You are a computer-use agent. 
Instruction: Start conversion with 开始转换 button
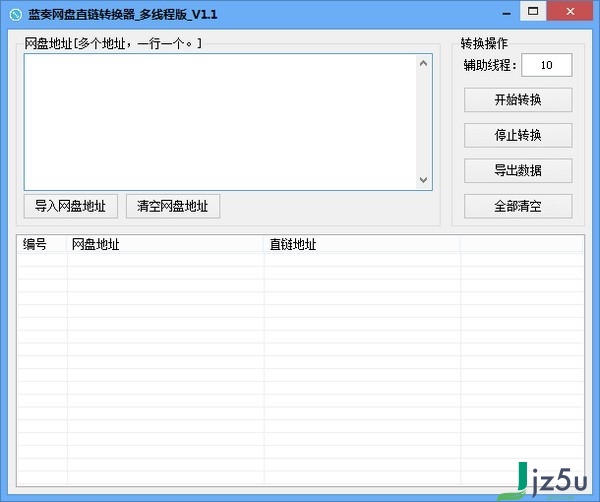coord(518,100)
